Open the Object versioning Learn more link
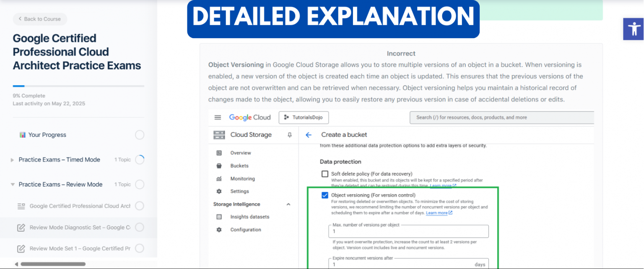Viewport: 644px width, 269px height. [436, 212]
